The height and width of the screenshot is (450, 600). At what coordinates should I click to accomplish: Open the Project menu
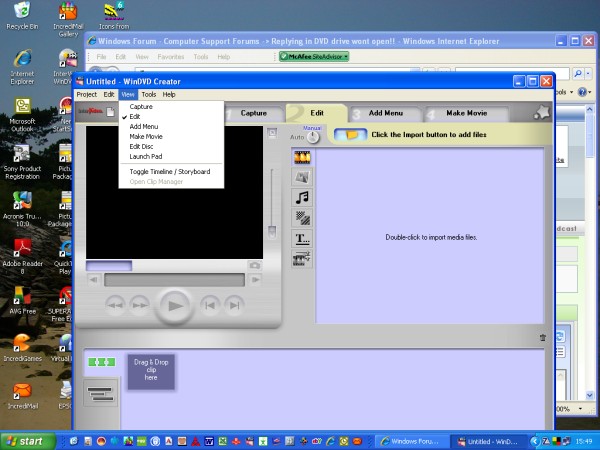pyautogui.click(x=86, y=95)
